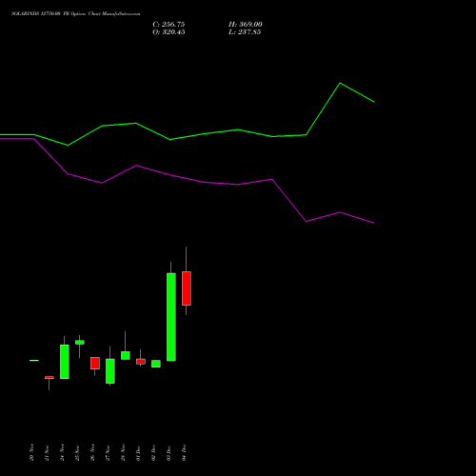Click the green candle above 28 Nov
The height and width of the screenshot is (476, 476).
tap(126, 355)
